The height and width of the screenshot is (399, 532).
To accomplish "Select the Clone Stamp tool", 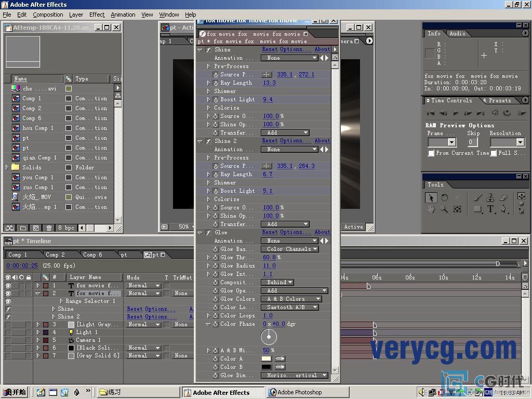I will point(490,197).
